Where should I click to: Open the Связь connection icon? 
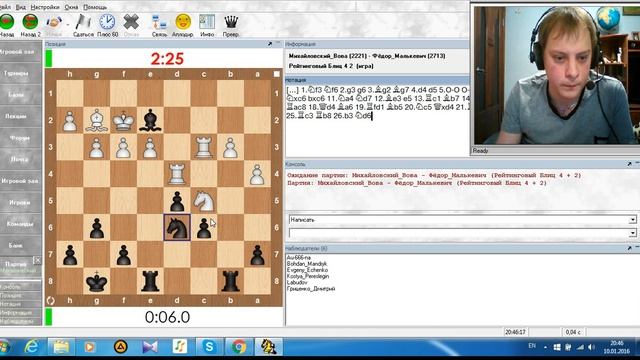(159, 22)
